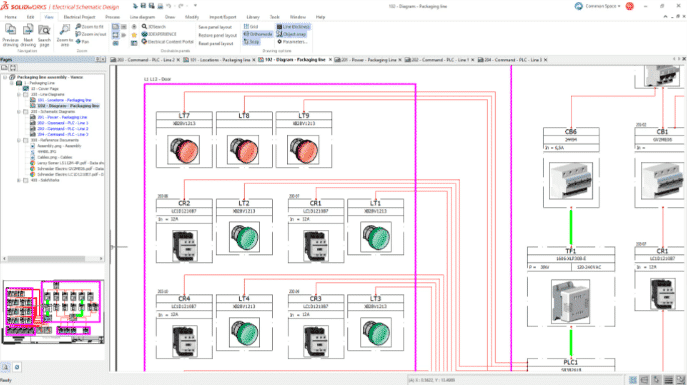Click the user profile avatar icon
The height and width of the screenshot is (385, 687).
[x=630, y=6]
